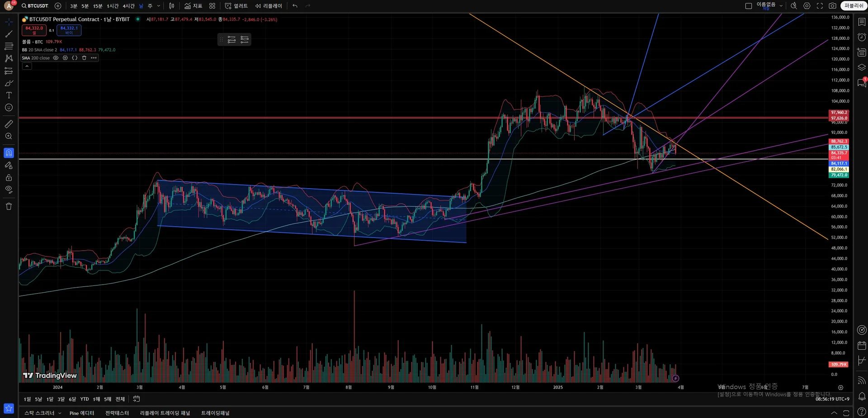Viewport: 868px width, 418px height.
Task: Remove drawings with the trash icon
Action: point(9,206)
